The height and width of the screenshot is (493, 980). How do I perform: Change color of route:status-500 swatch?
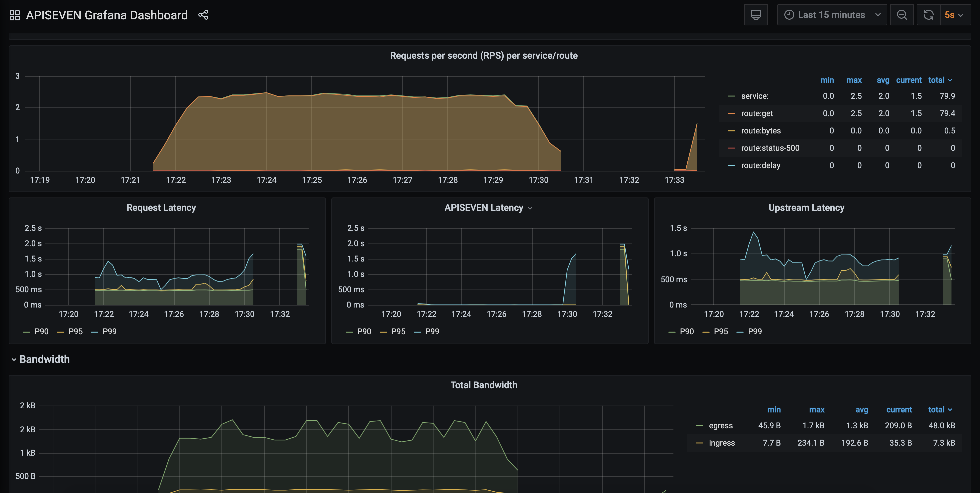pyautogui.click(x=731, y=148)
